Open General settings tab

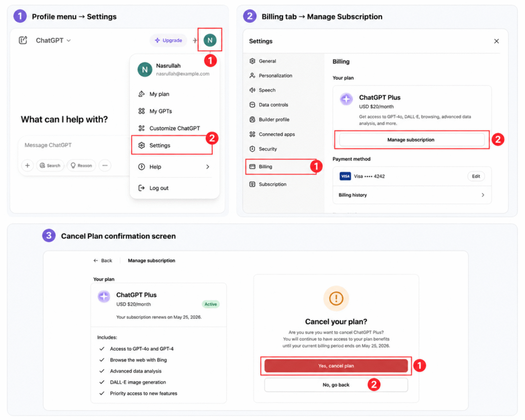[283, 62]
